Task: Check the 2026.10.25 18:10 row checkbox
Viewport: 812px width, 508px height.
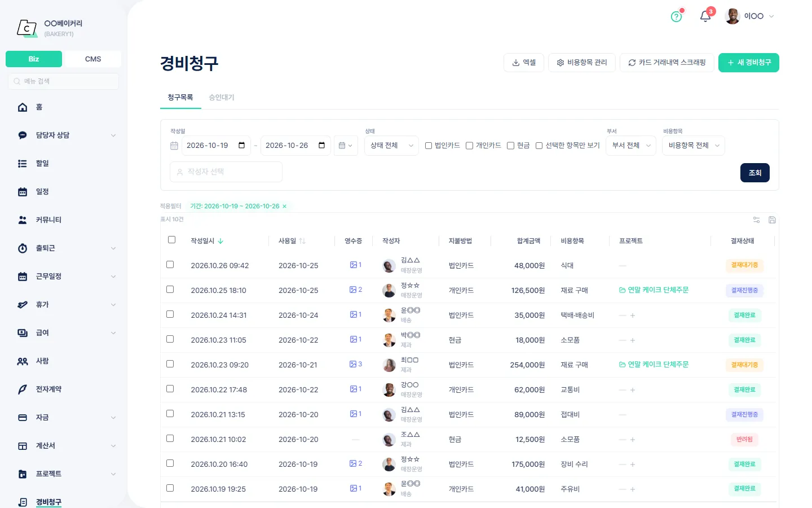Action: pyautogui.click(x=170, y=290)
